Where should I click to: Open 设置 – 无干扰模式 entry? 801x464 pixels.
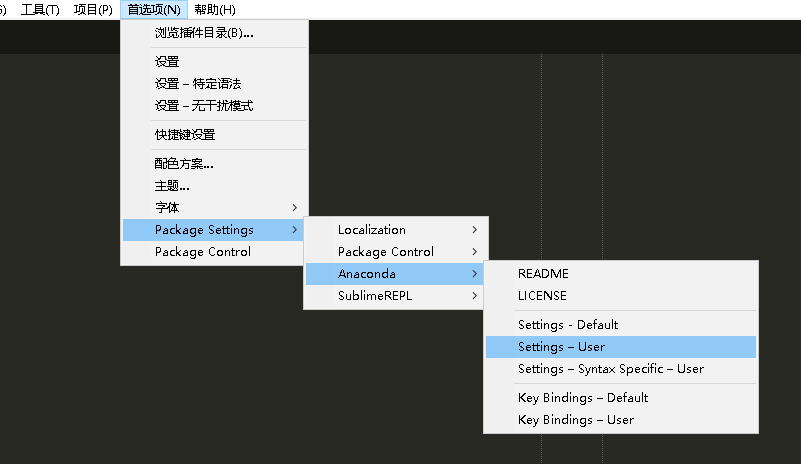(204, 106)
